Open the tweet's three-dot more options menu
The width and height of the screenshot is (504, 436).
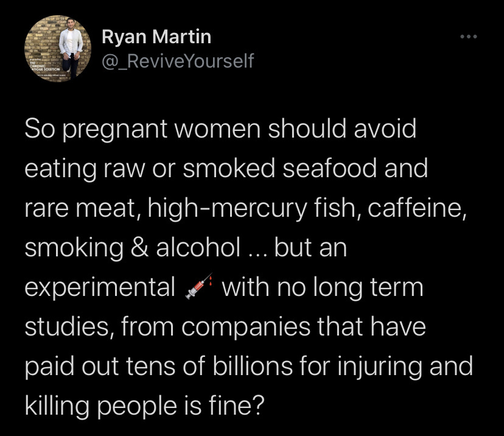click(469, 37)
